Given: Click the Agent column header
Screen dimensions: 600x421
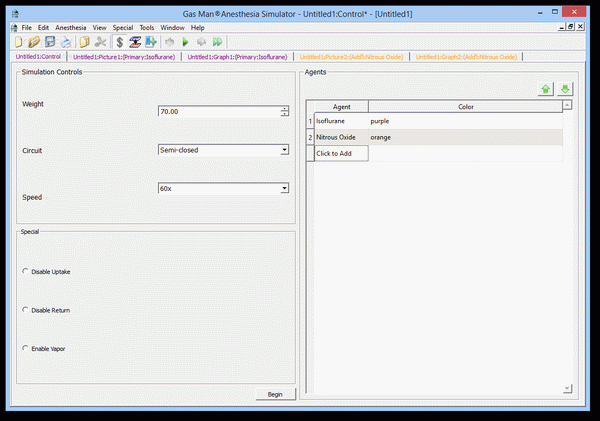Looking at the screenshot, I should coord(341,107).
